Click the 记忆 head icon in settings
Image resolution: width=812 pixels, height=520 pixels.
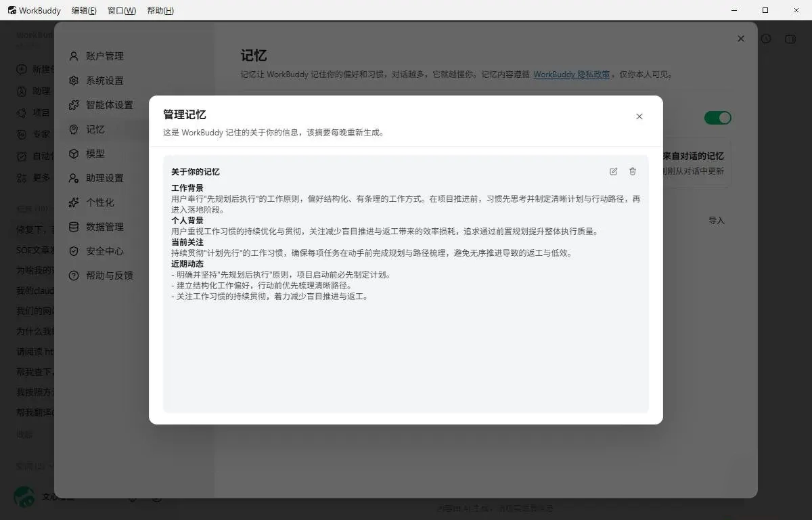click(74, 129)
